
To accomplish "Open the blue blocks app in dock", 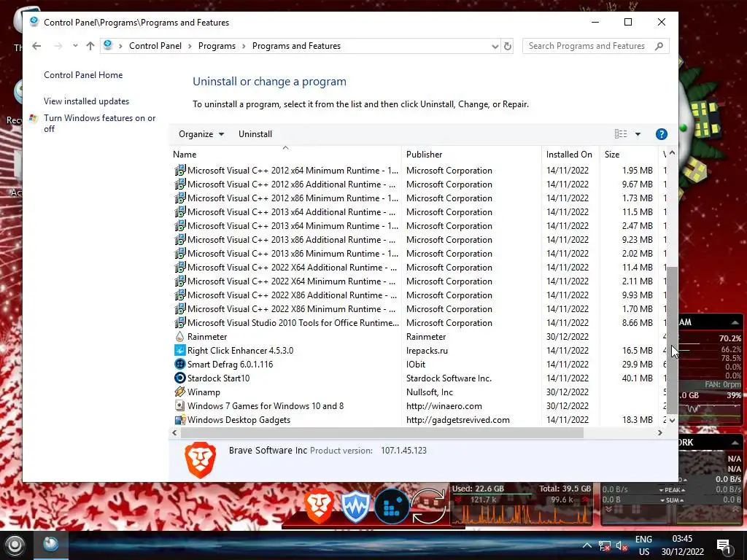I will [x=392, y=507].
